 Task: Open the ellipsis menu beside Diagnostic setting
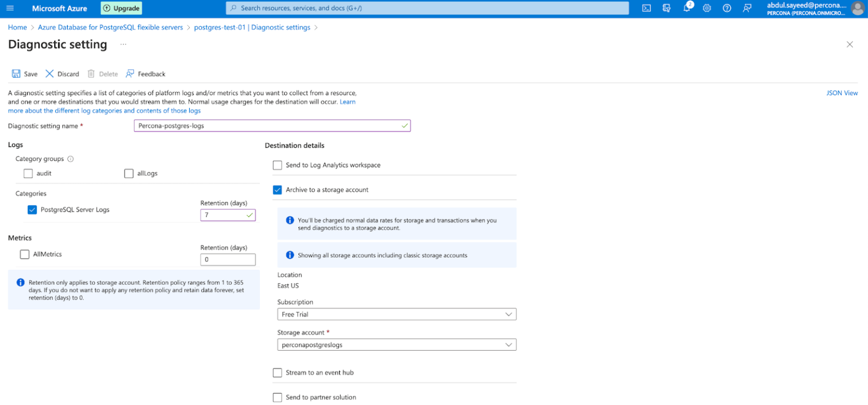[x=123, y=45]
